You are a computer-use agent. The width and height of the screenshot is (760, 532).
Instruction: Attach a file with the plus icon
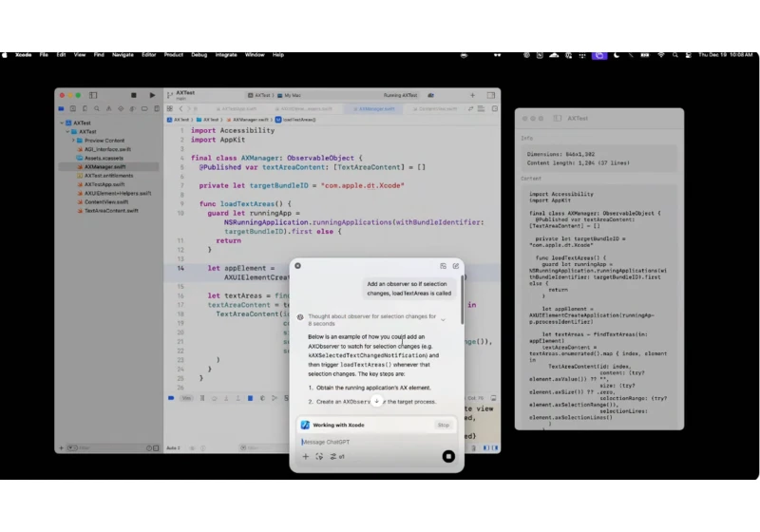(305, 456)
